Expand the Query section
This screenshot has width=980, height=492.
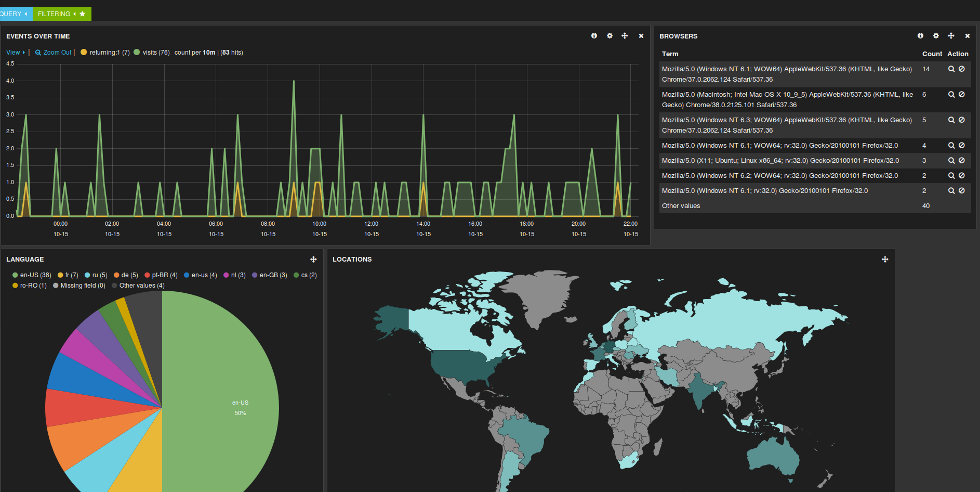click(x=14, y=14)
